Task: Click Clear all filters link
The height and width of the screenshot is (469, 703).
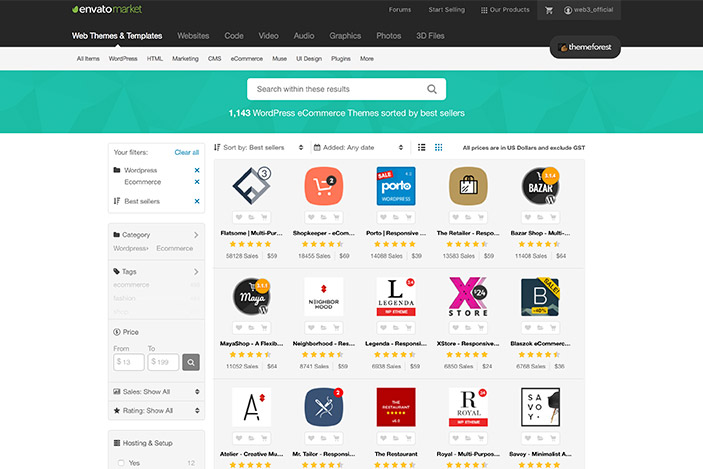Action: tap(187, 152)
